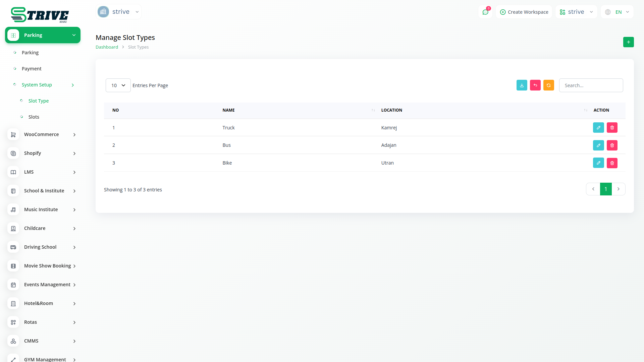The image size is (644, 362).
Task: Open the EN language dropdown
Action: [617, 12]
